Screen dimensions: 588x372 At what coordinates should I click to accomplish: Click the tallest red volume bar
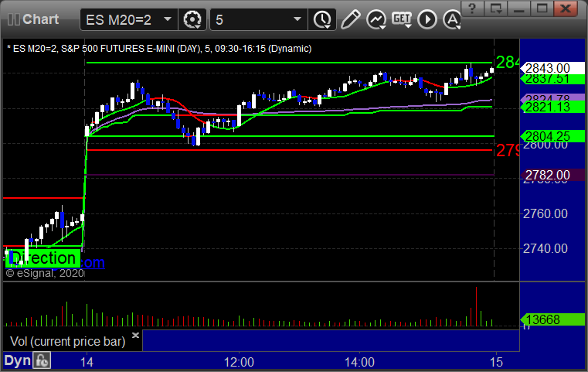[476, 306]
